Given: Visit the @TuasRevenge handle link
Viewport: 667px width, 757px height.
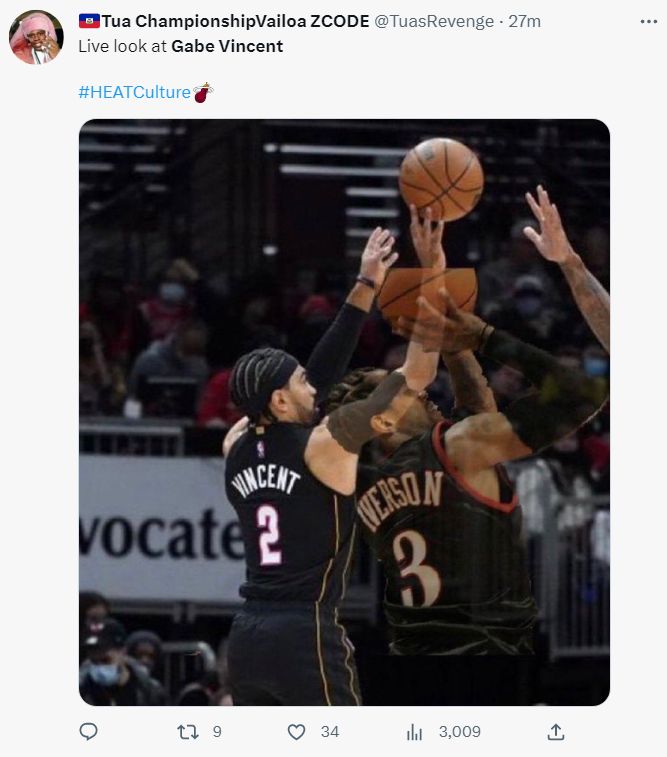Looking at the screenshot, I should (434, 21).
